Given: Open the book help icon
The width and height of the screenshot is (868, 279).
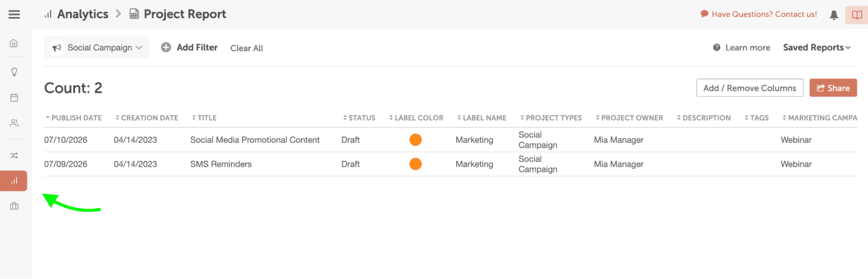Looking at the screenshot, I should (x=856, y=15).
